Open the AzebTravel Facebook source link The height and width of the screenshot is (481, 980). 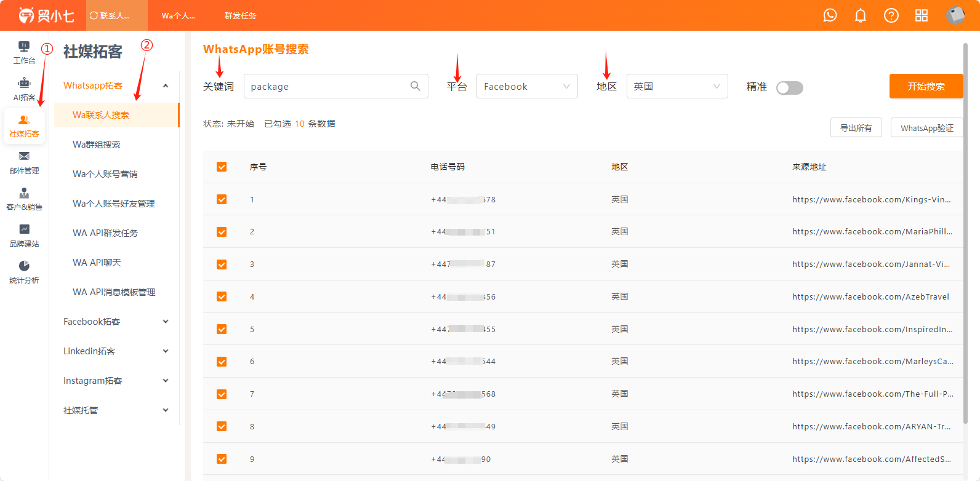pyautogui.click(x=870, y=296)
